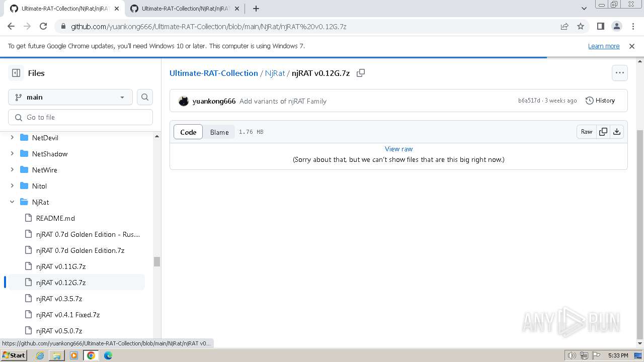Viewport: 644px width, 362px height.
Task: Click the View raw link
Action: [x=398, y=149]
